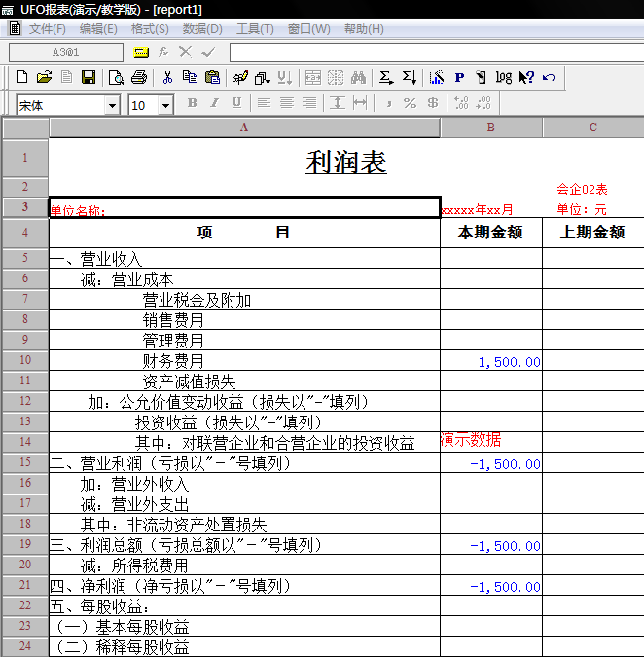Click the log icon in toolbar
Image resolution: width=644 pixels, height=657 pixels.
504,77
